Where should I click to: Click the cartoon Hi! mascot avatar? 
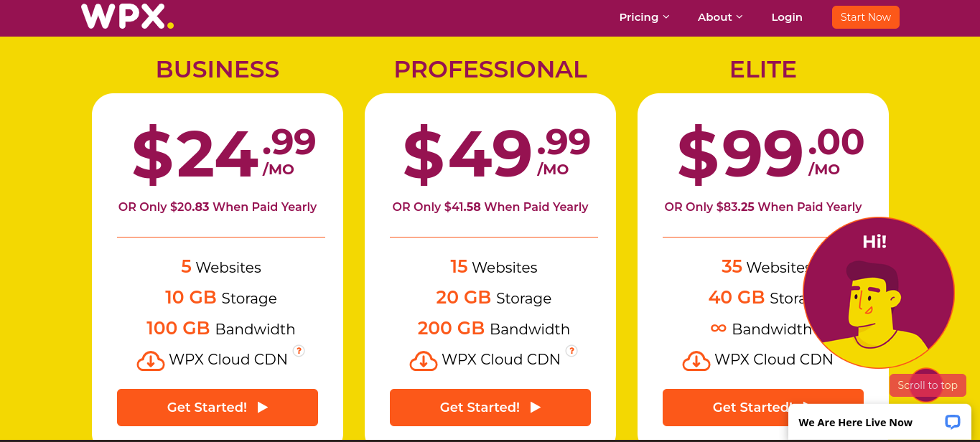click(x=878, y=293)
